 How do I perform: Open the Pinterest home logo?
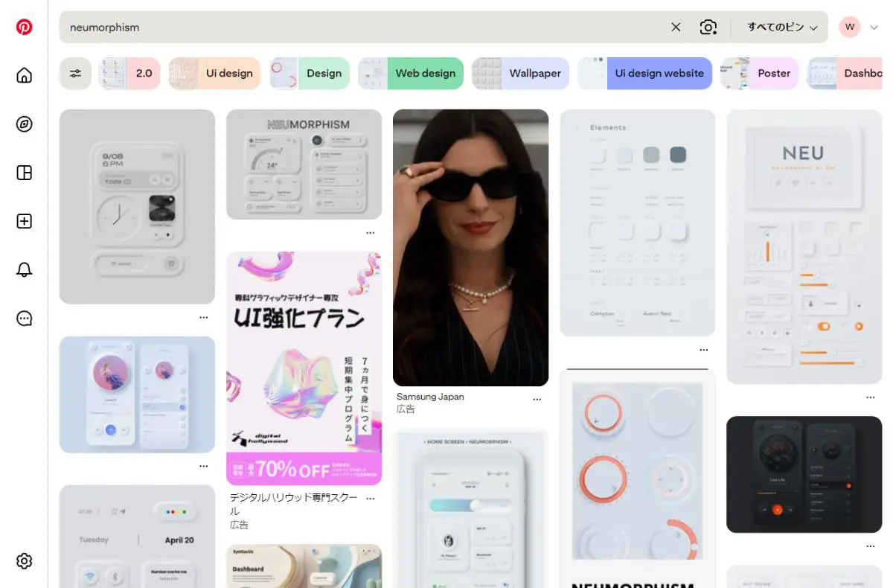coord(25,28)
